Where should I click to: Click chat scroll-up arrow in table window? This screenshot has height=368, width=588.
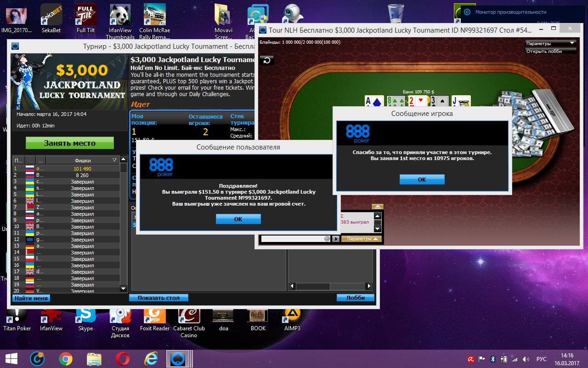point(378,216)
